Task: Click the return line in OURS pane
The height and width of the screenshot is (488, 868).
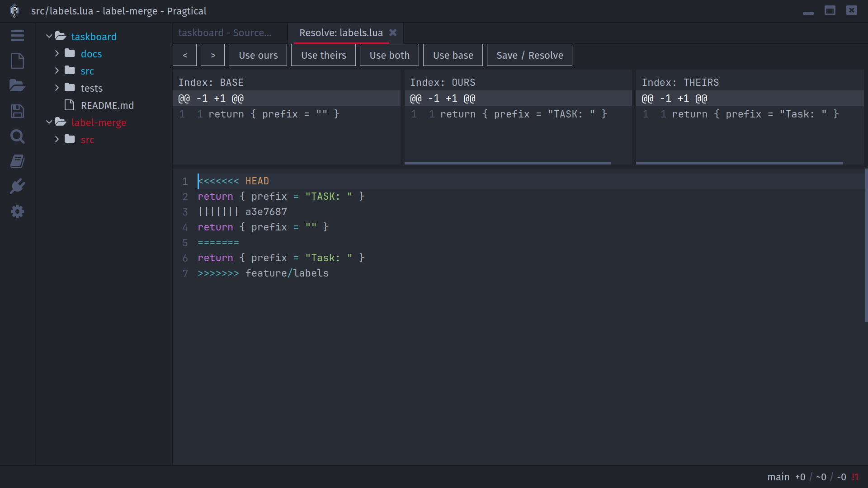Action: 524,114
